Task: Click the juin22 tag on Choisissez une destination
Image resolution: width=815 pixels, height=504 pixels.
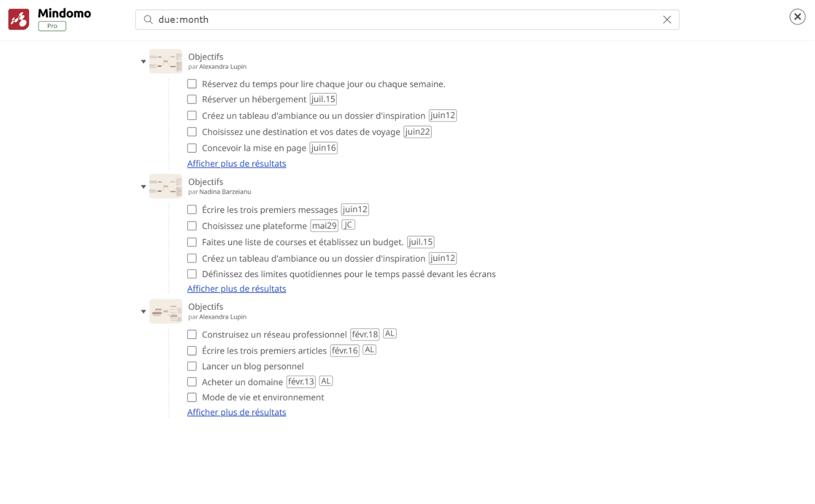Action: 417,132
